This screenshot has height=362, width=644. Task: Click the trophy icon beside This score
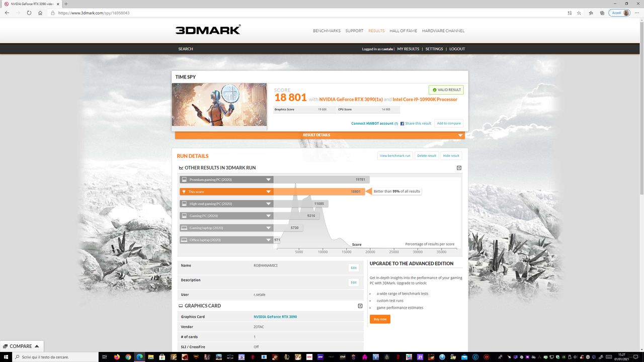click(x=185, y=191)
